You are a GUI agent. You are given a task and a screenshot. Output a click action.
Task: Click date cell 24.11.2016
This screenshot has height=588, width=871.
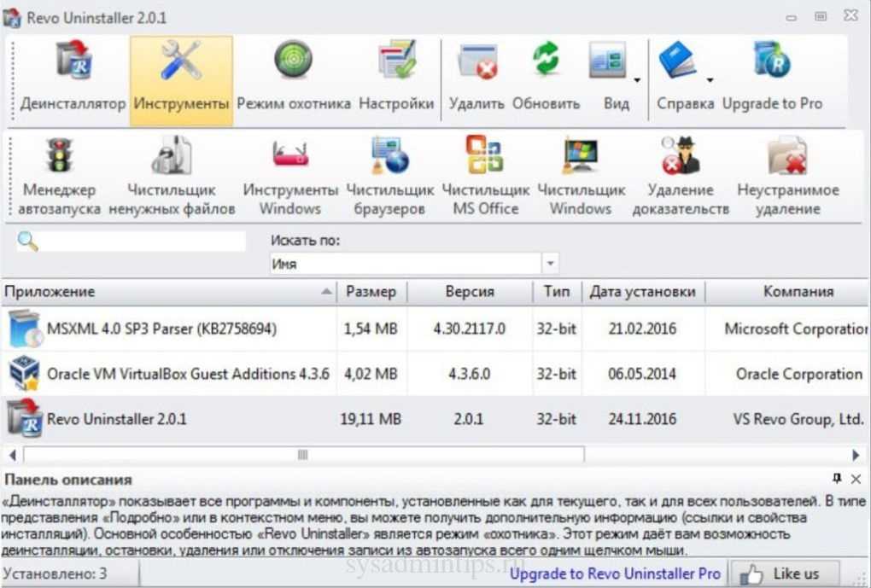point(642,419)
